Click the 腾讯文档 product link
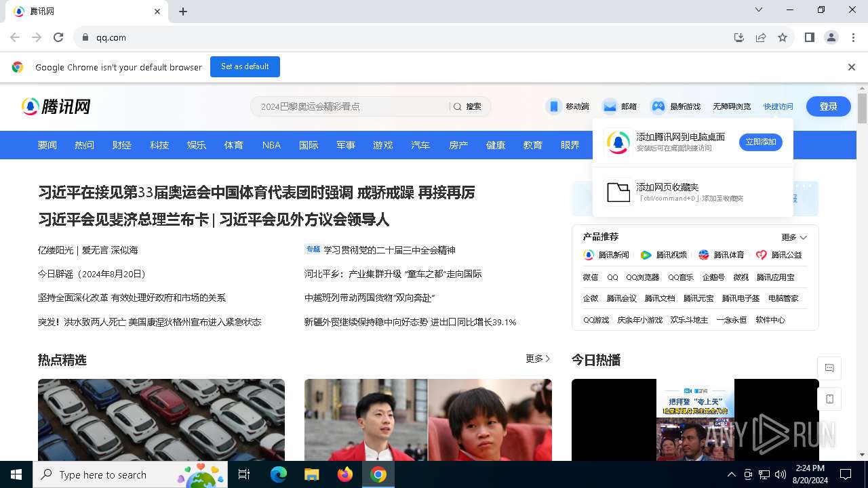Image resolution: width=868 pixels, height=488 pixels. pos(660,298)
